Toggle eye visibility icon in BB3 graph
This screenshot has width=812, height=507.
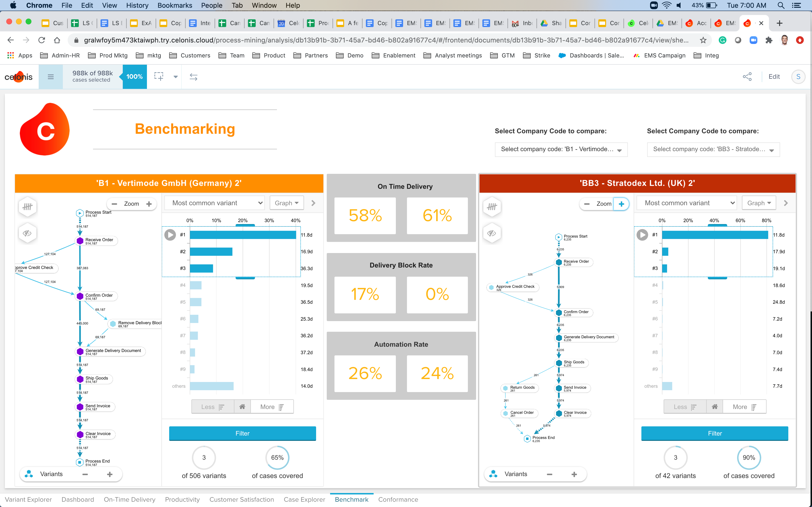[492, 233]
